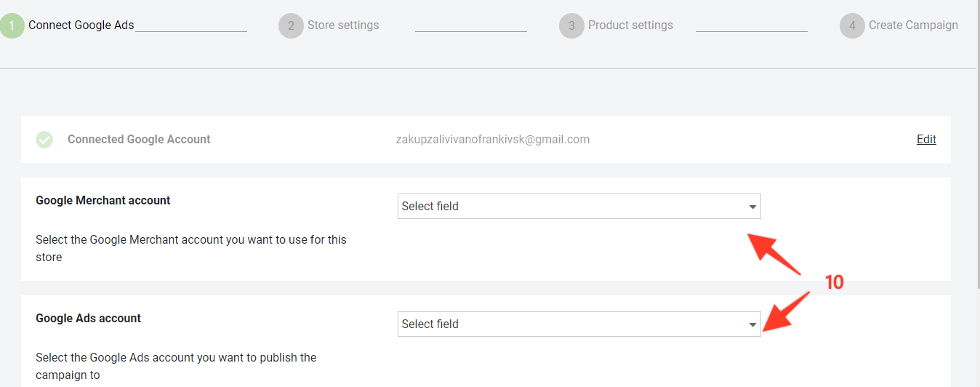Open the Product settings step
The image size is (980, 387).
coord(630,25)
